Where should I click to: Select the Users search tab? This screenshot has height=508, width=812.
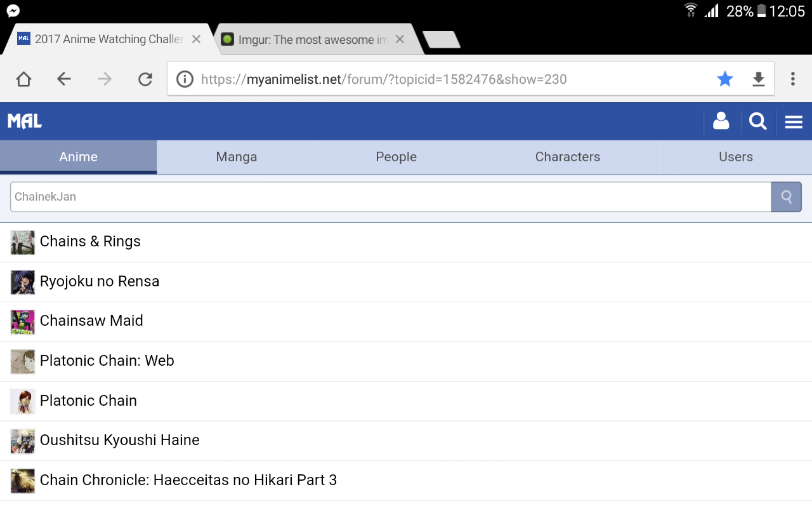tap(735, 157)
